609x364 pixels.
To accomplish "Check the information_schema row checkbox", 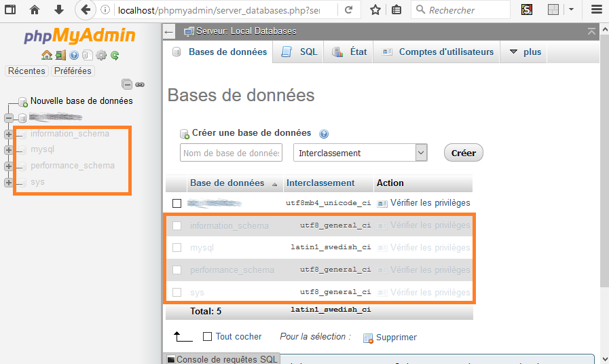I will click(177, 225).
